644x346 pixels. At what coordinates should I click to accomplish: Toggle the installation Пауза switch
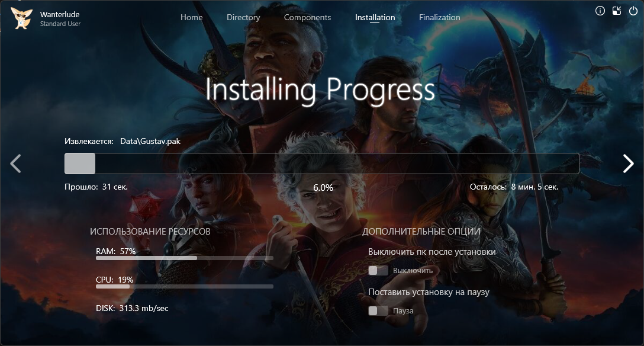pyautogui.click(x=378, y=311)
